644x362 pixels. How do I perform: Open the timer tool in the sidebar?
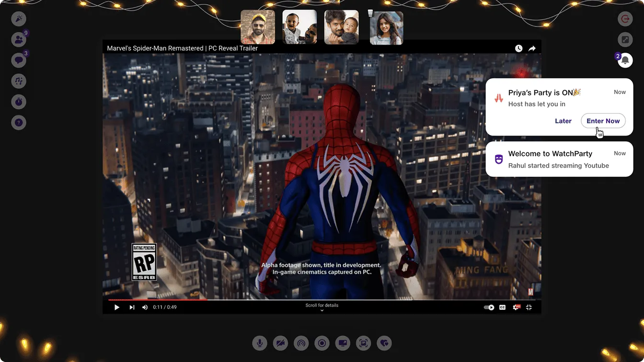point(19,102)
